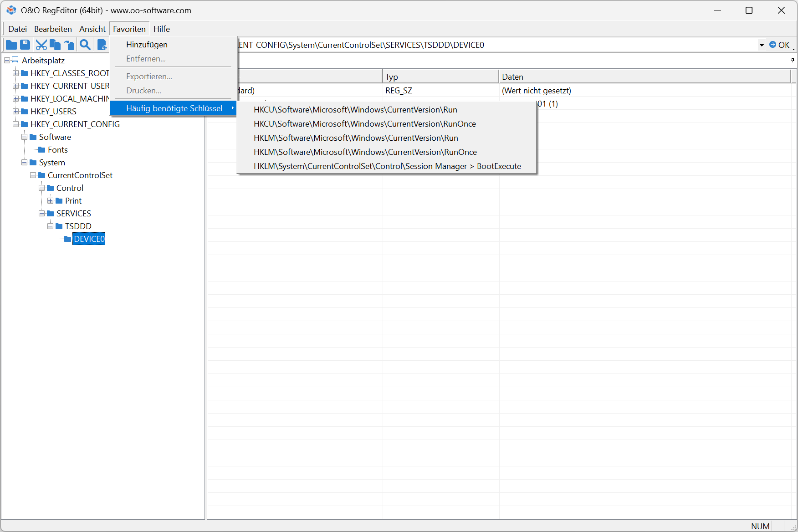Click the save floppy disk icon
This screenshot has height=532, width=798.
25,45
